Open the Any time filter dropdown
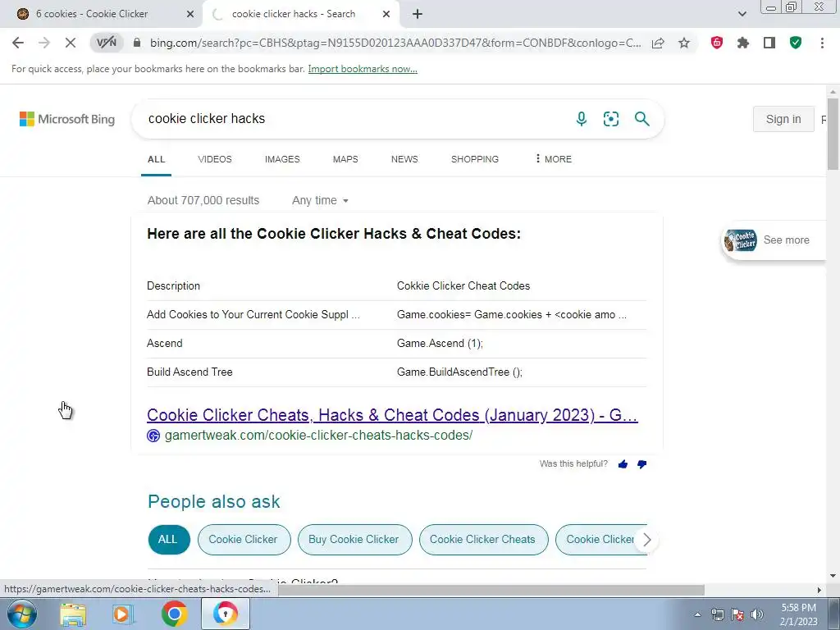840x630 pixels. tap(321, 200)
